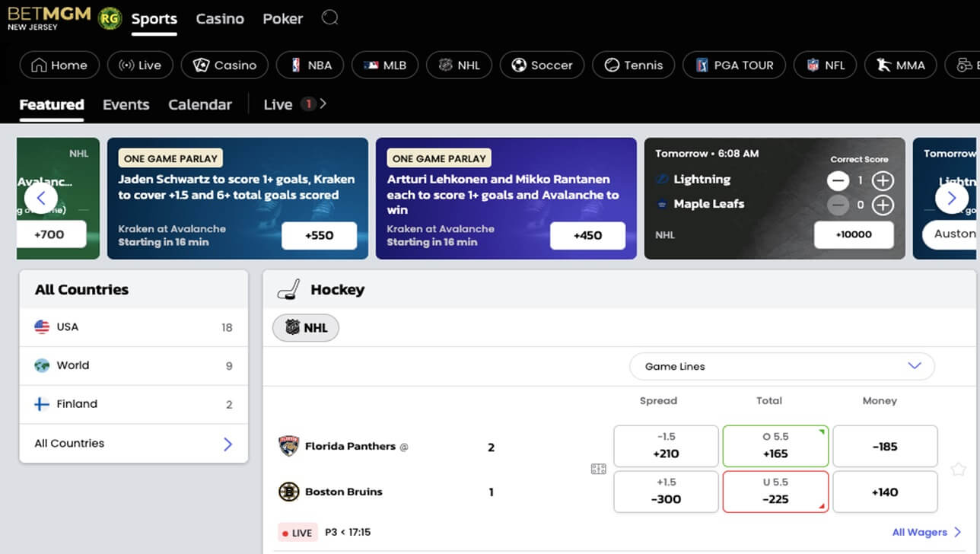Expand the chevron next to Live count

click(323, 103)
